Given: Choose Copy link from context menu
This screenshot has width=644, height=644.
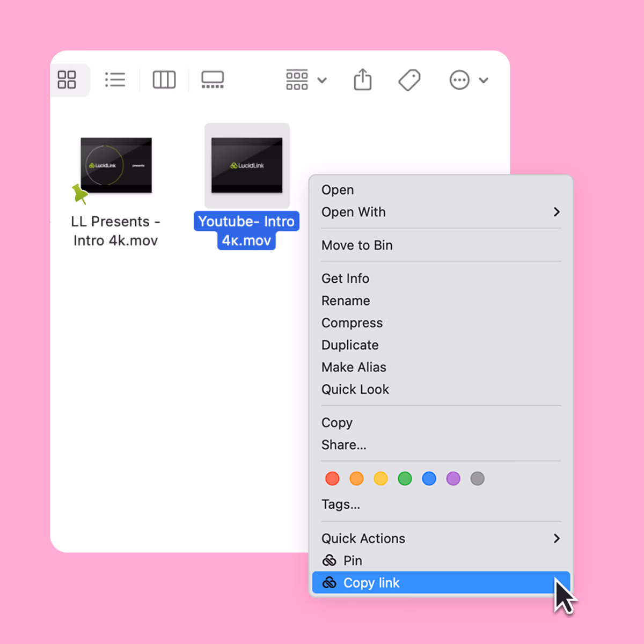Looking at the screenshot, I should [x=371, y=583].
